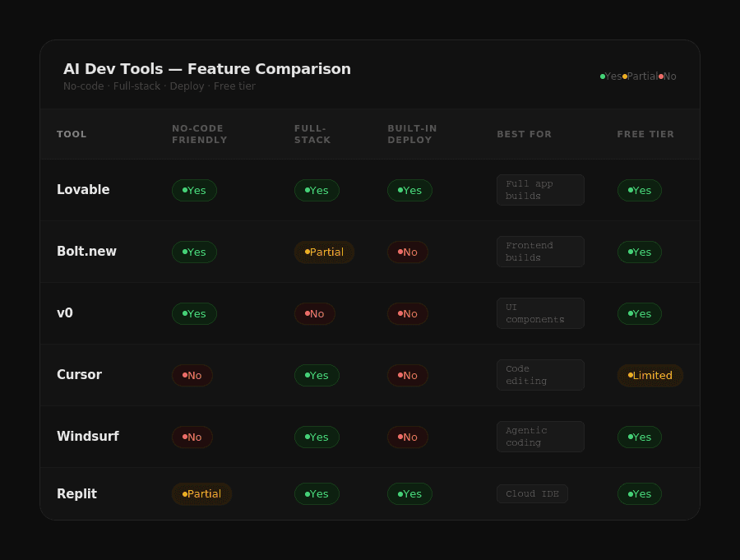
Task: Click v0's No-code Yes badge
Action: point(194,313)
